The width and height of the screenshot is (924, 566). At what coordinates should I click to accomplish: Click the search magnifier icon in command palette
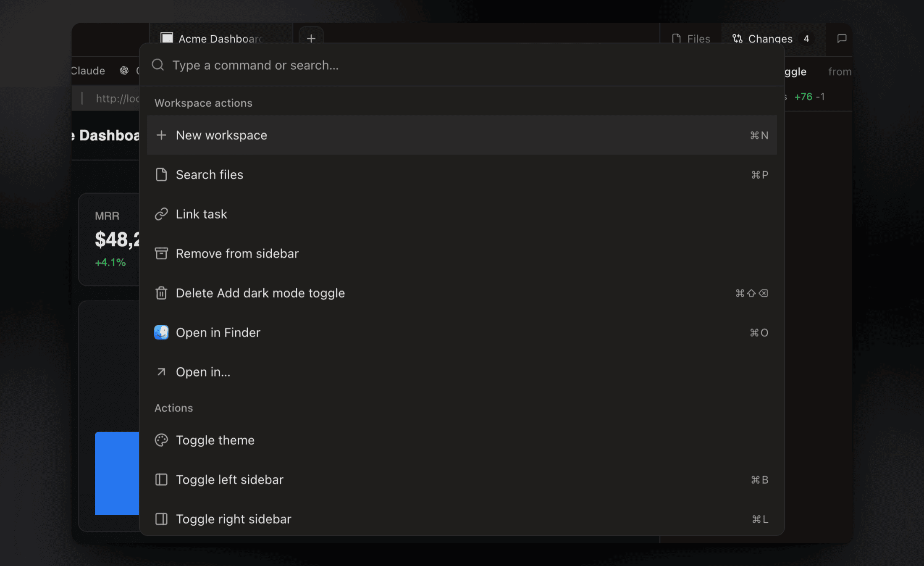coord(158,65)
